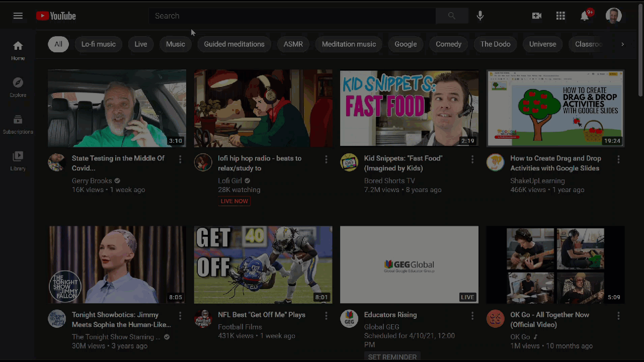
Task: Select the Music filter chip
Action: click(176, 44)
